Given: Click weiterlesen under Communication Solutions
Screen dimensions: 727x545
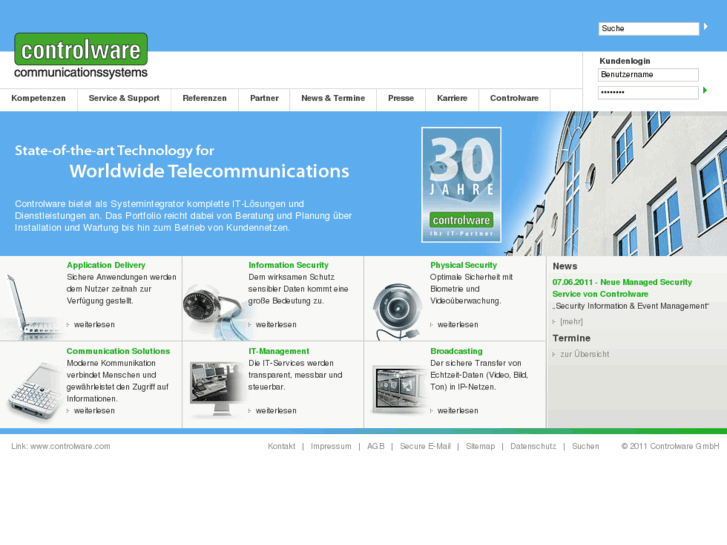Looking at the screenshot, I should 94,411.
